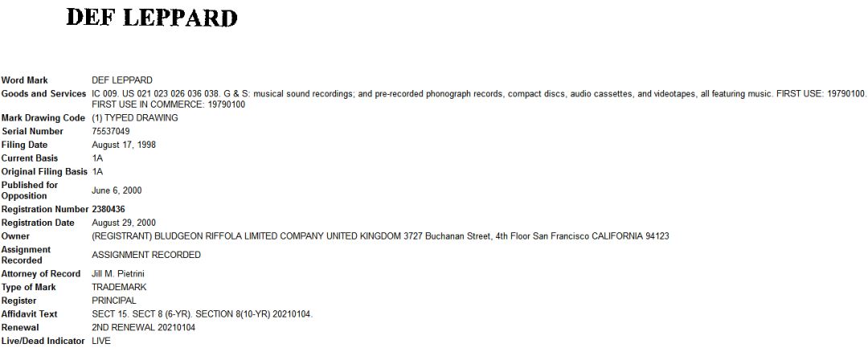The height and width of the screenshot is (348, 868).
Task: Click the LIVE status indicator value
Action: pos(101,341)
